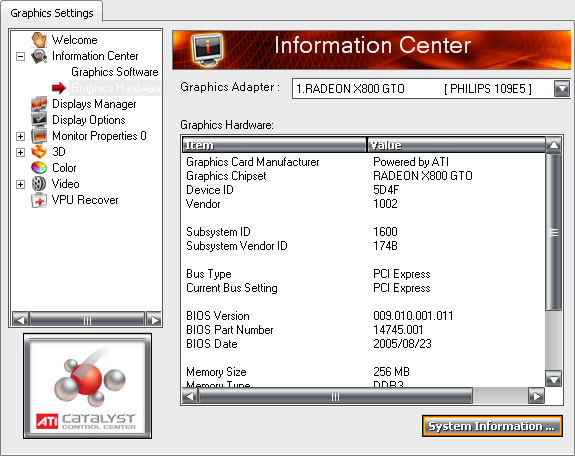Expand the 3D tree node

tap(21, 152)
